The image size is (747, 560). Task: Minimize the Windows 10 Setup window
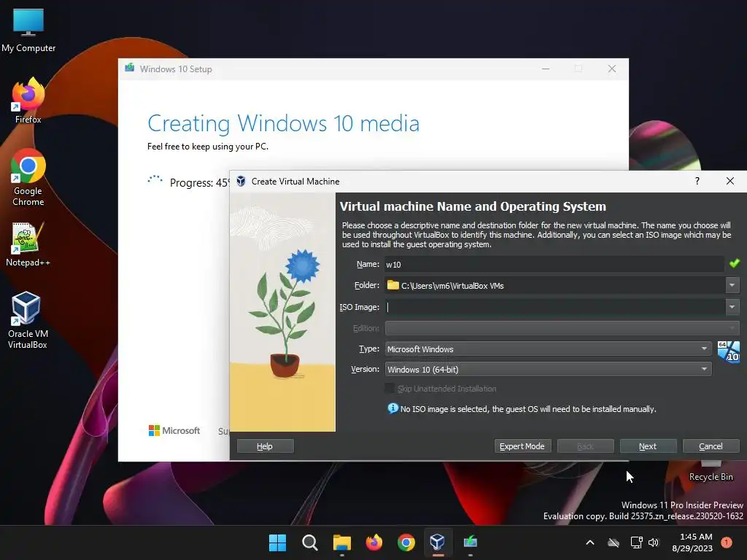(546, 69)
